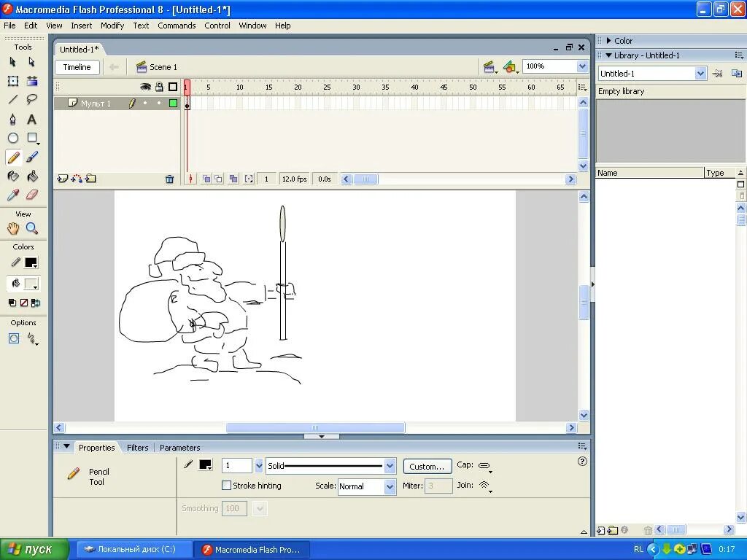Open the 100% zoom dropdown
747x560 pixels.
click(581, 66)
